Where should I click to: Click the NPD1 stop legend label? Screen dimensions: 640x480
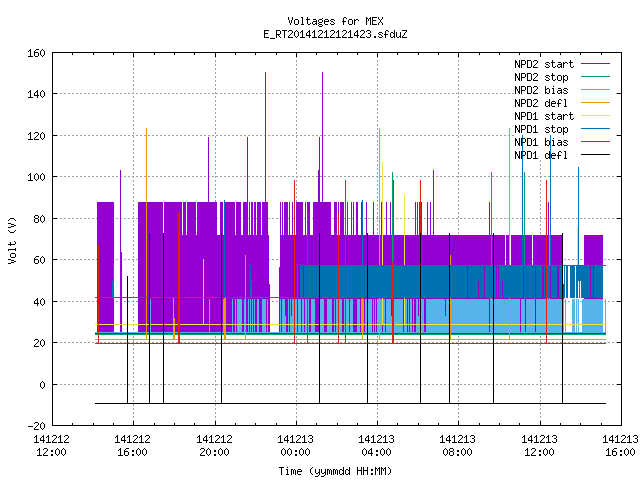click(x=541, y=129)
